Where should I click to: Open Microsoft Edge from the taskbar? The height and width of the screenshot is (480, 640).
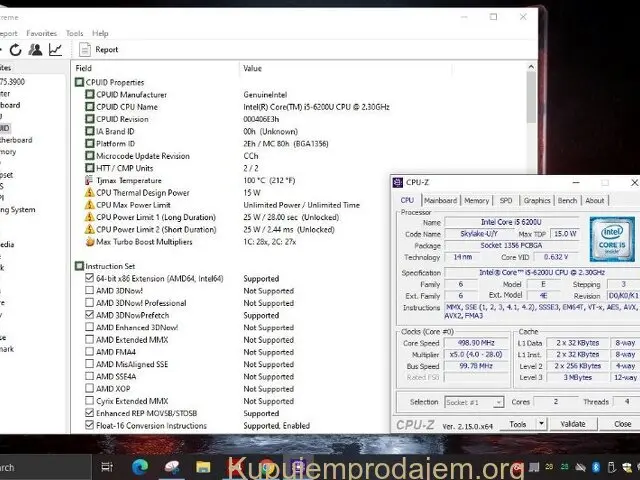pos(139,467)
